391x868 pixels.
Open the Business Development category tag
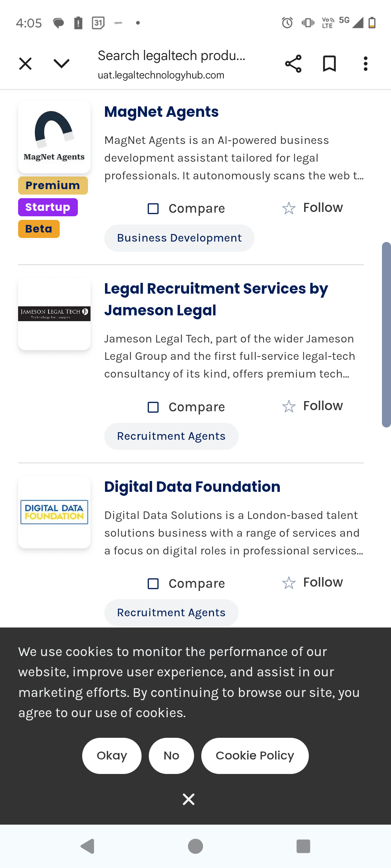point(179,238)
